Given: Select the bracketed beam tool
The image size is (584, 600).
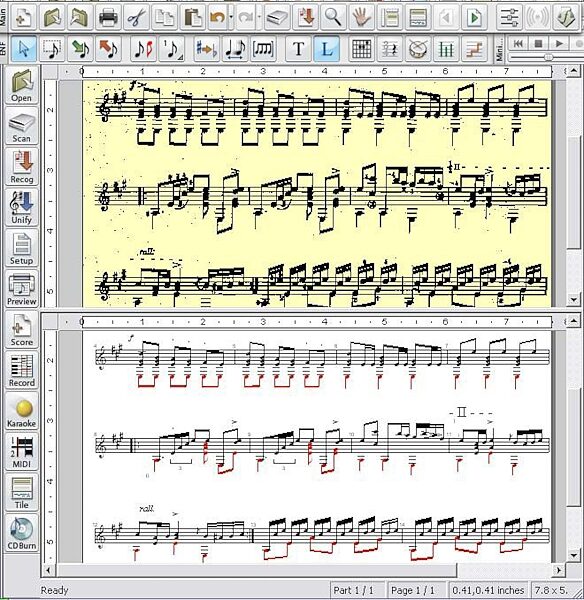Looking at the screenshot, I should (x=263, y=49).
